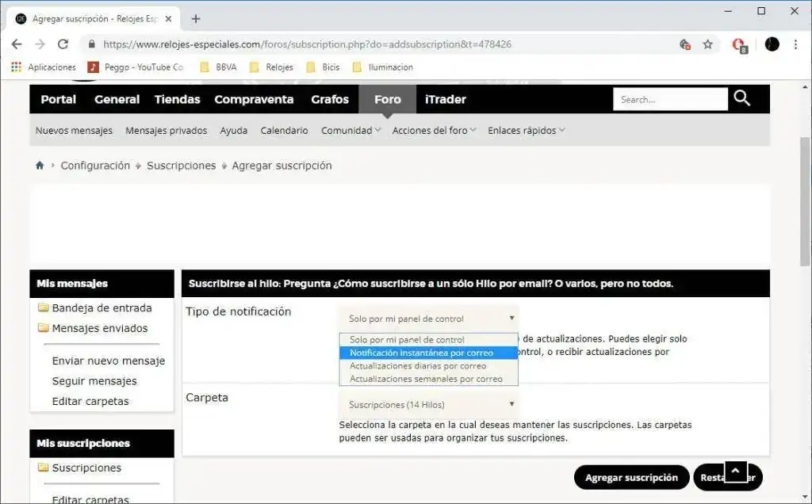Click the home breadcrumb icon

click(x=39, y=165)
